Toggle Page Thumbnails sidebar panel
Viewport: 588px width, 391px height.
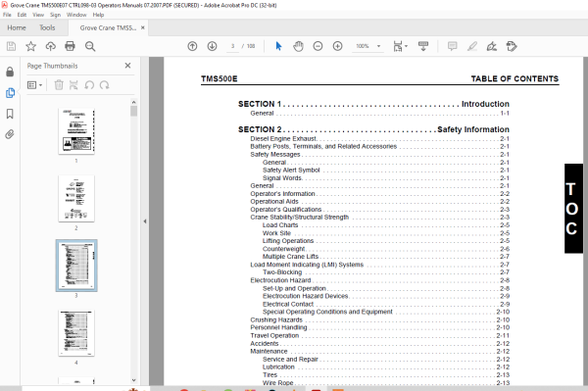click(10, 93)
